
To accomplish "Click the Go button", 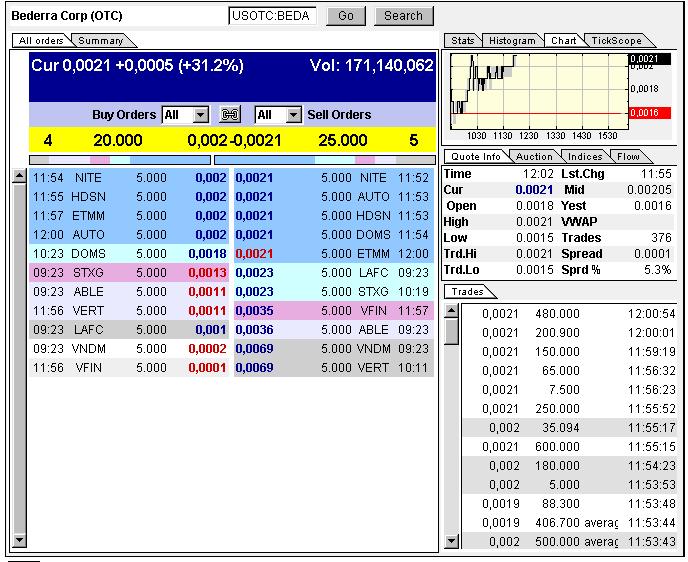I will [x=346, y=16].
